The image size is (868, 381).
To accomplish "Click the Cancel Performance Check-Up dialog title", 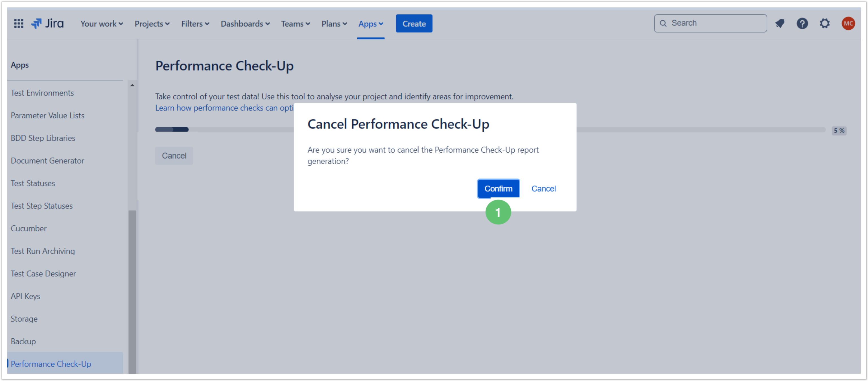I will point(398,124).
